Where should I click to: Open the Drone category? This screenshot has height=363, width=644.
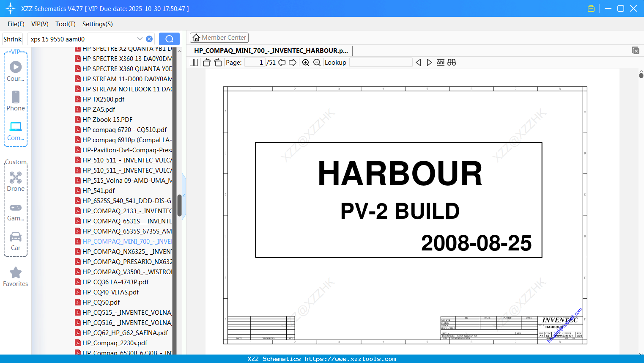click(16, 181)
